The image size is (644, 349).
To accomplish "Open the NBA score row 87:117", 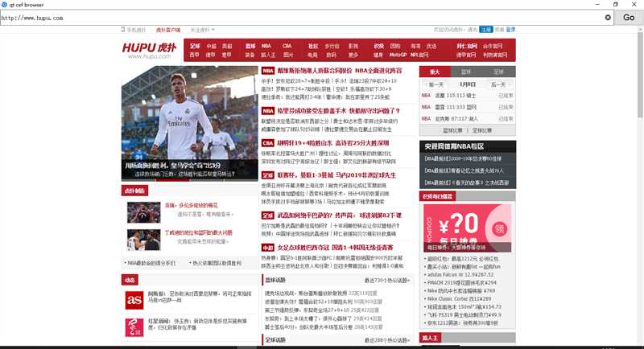I will 468,118.
